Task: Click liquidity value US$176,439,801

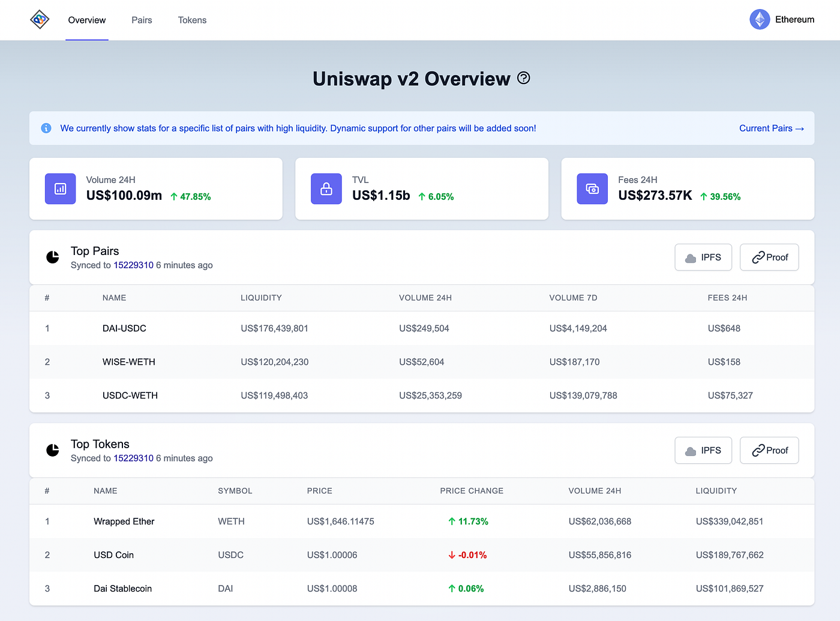Action: [x=274, y=328]
